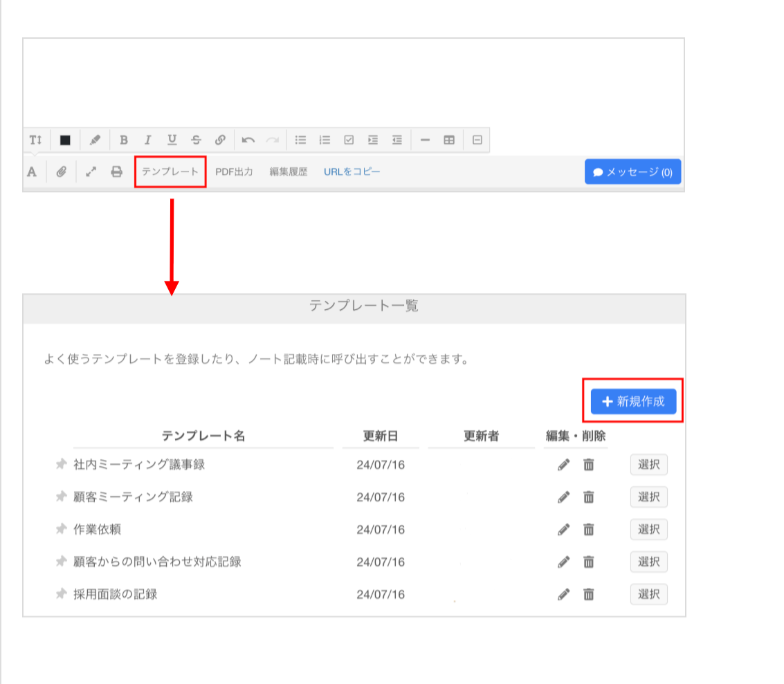Screen dimensions: 784x684
Task: Copy the note URL via URLをコピー link
Action: coord(352,172)
